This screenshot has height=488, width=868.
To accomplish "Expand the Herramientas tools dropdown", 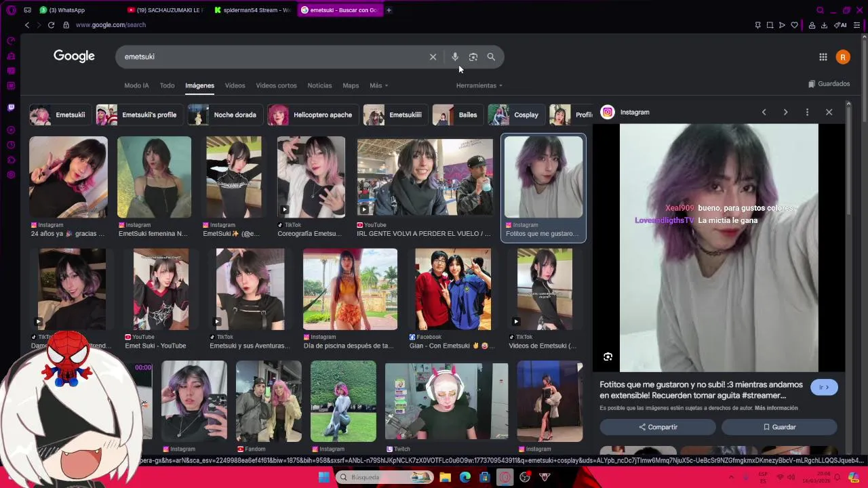I will point(479,85).
